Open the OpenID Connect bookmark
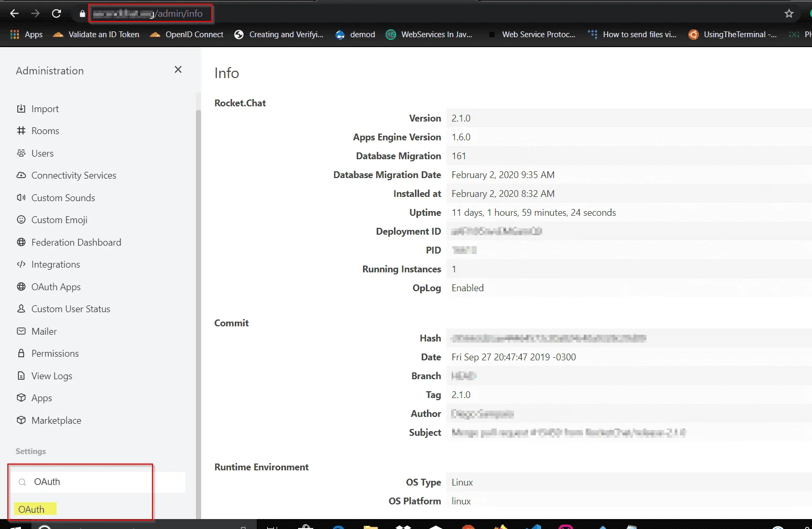812x529 pixels. [x=194, y=35]
